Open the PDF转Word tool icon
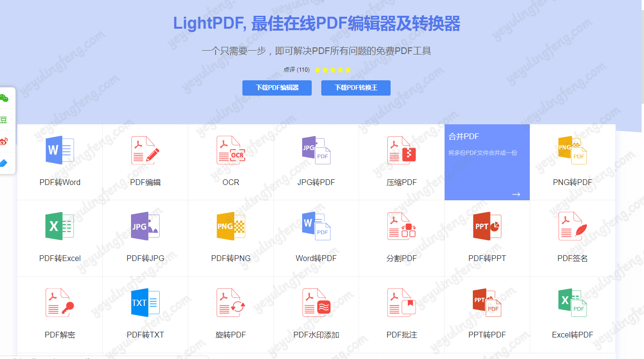The height and width of the screenshot is (359, 644). pyautogui.click(x=60, y=150)
